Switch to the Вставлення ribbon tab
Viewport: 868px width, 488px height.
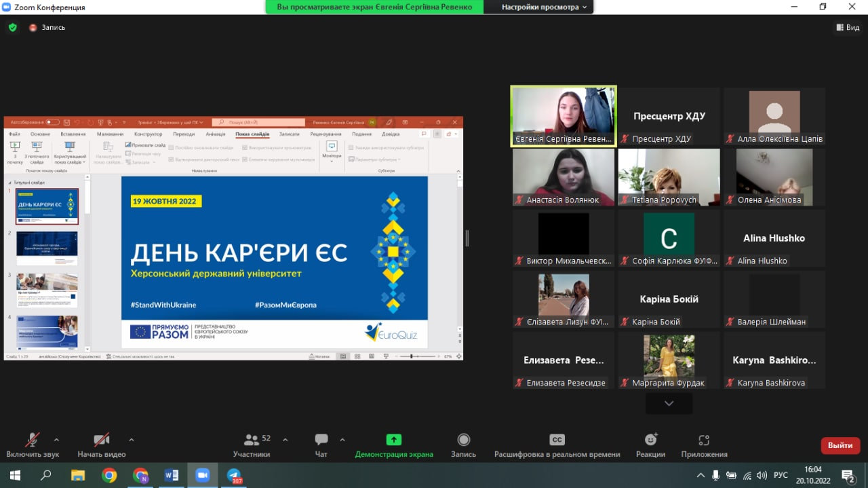73,134
